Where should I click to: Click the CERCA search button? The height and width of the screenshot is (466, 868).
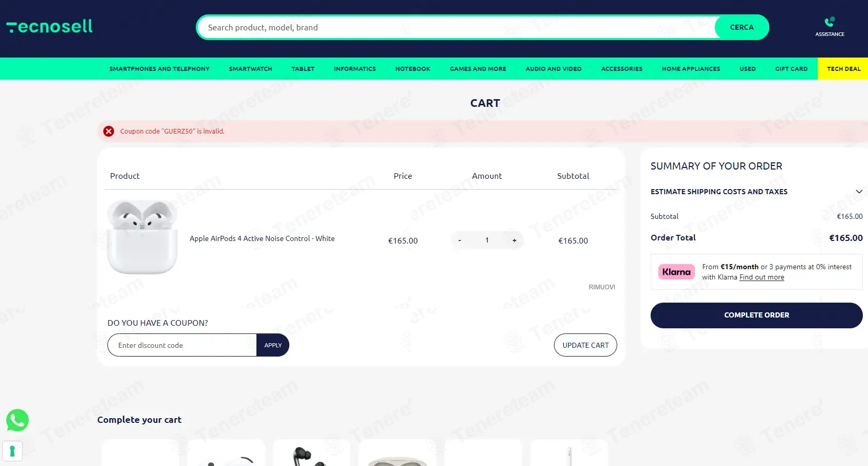[742, 27]
